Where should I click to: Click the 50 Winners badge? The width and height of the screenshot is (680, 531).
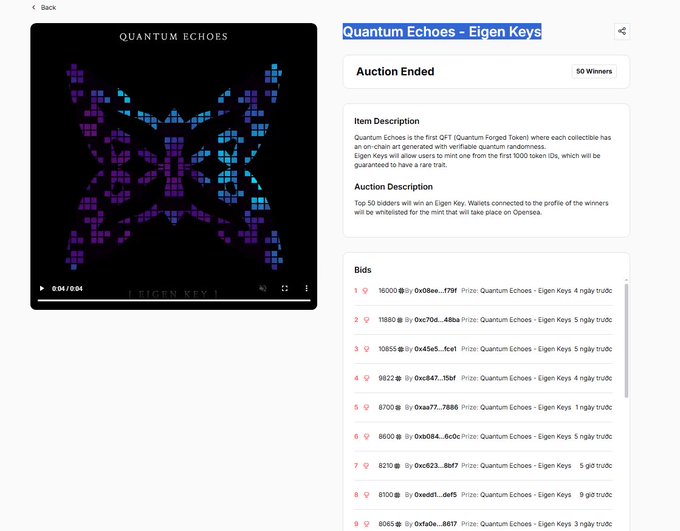click(594, 72)
